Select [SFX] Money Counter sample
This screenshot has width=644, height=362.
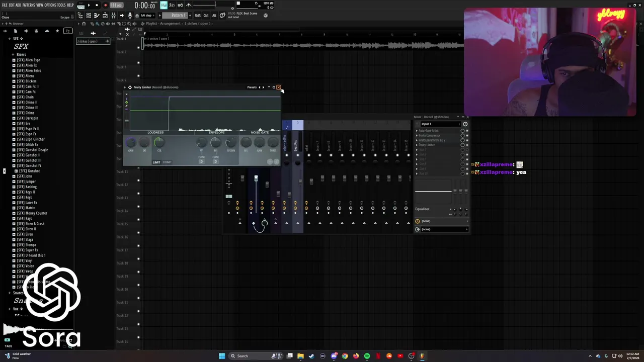click(32, 213)
